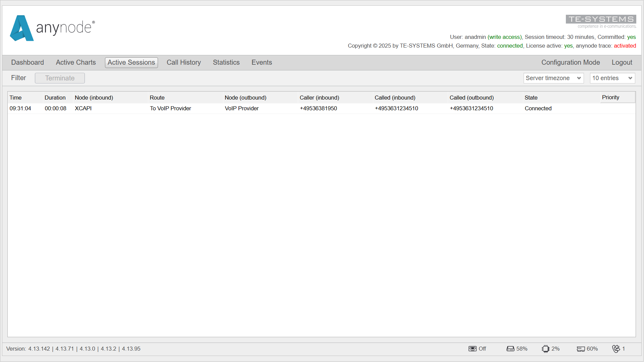Expand the 10 entries dropdown

pos(612,78)
